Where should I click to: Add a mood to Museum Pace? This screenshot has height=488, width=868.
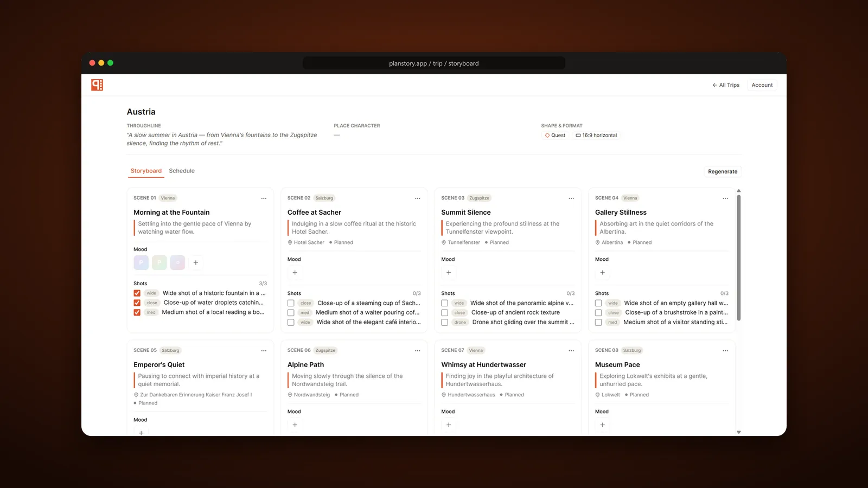pyautogui.click(x=602, y=425)
